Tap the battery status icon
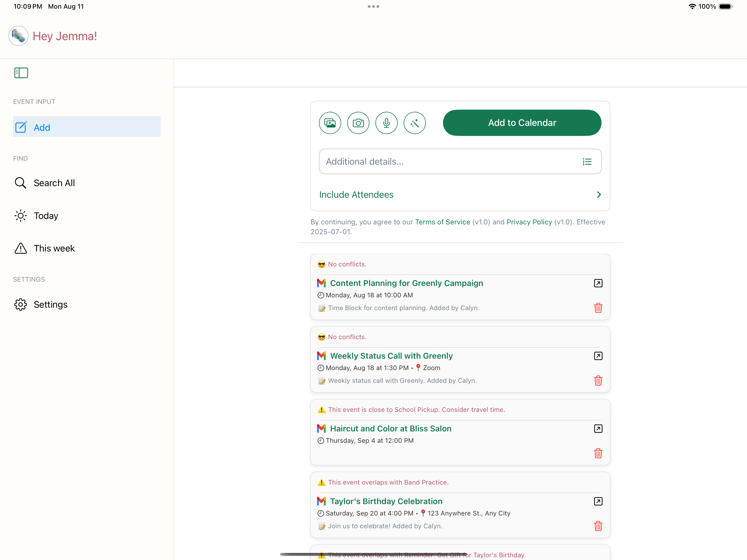The width and height of the screenshot is (747, 560). point(725,7)
